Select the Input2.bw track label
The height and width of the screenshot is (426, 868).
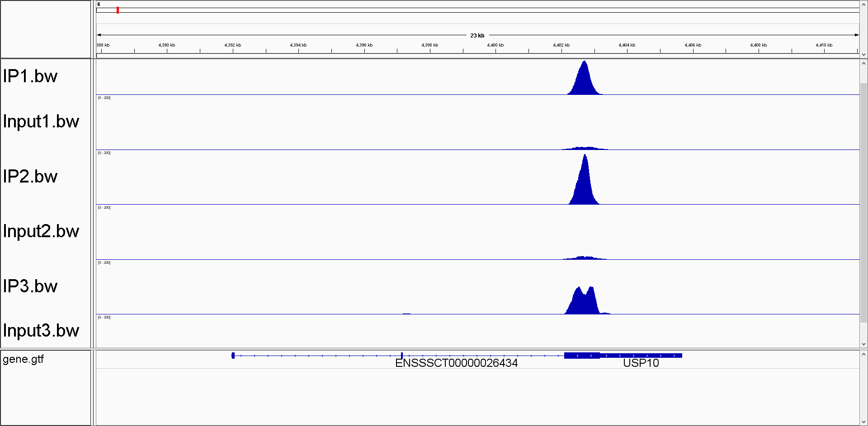click(41, 231)
